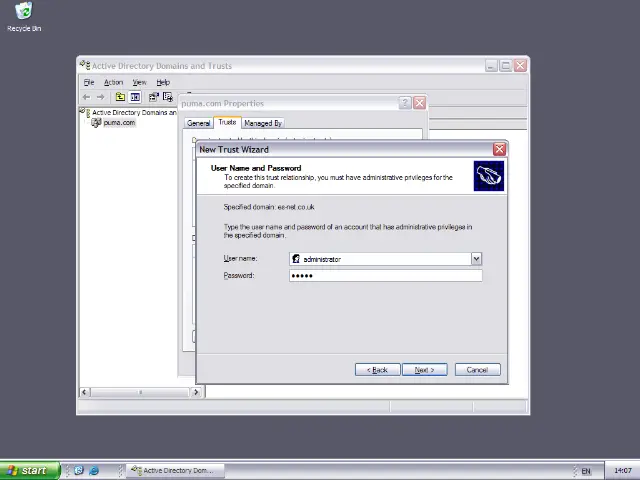Click the Active Directory Domains root node icon

[85, 112]
